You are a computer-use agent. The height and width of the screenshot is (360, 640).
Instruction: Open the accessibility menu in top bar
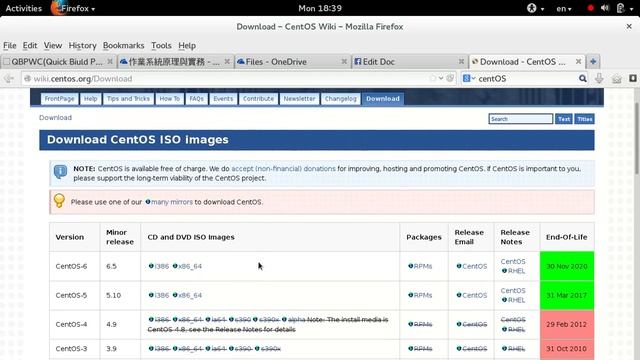[x=535, y=8]
